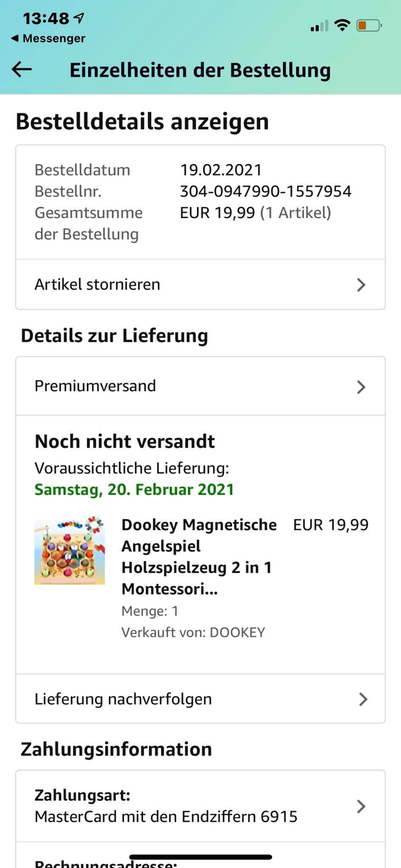Tap the Wi-Fi status icon
The height and width of the screenshot is (868, 401).
coord(342,25)
